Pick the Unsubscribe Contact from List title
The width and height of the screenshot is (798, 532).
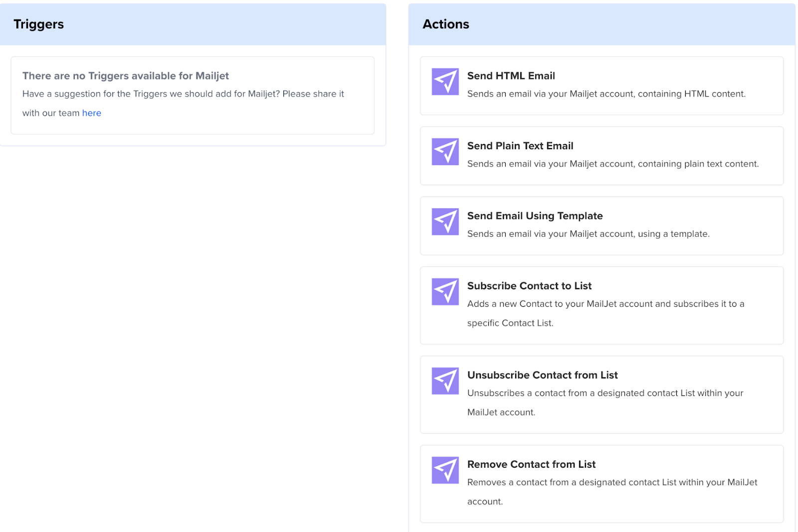coord(542,375)
